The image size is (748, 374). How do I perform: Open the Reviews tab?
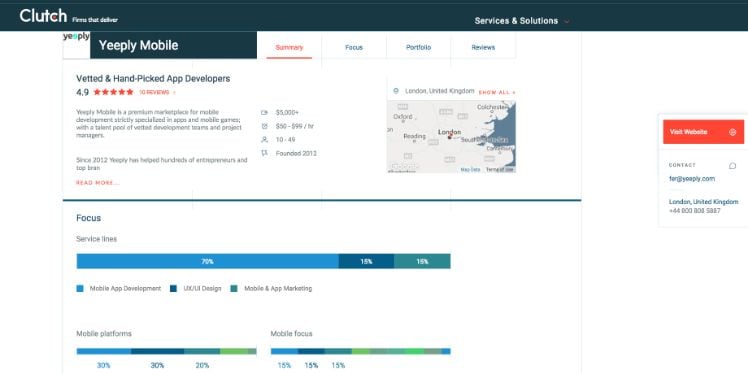(x=483, y=47)
